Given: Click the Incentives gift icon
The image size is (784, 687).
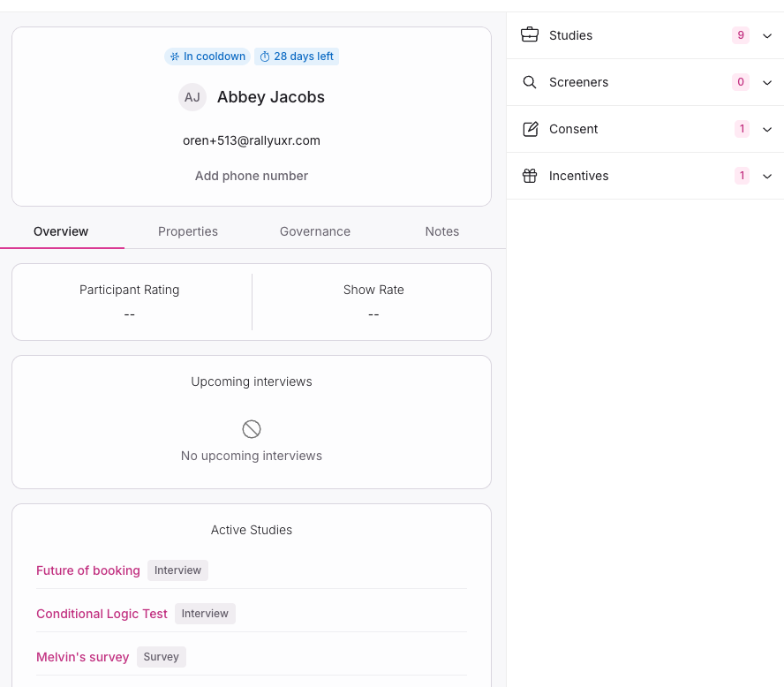Looking at the screenshot, I should [x=530, y=176].
